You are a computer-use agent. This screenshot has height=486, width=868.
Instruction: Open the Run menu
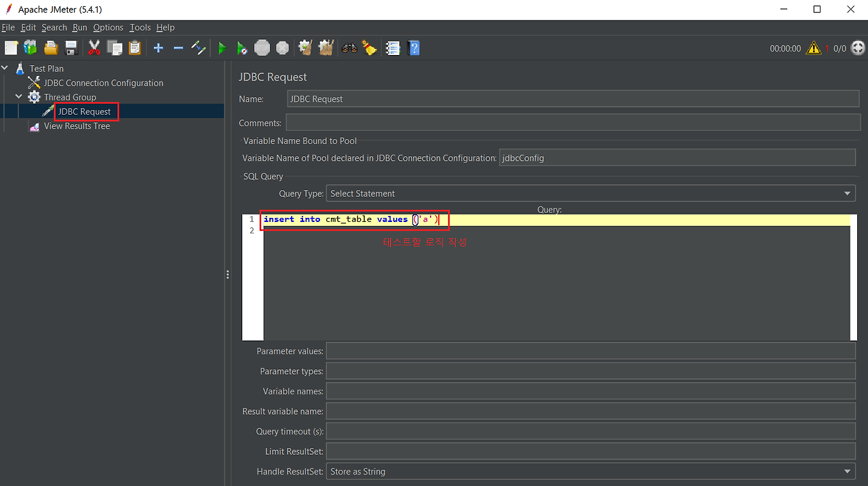(80, 27)
